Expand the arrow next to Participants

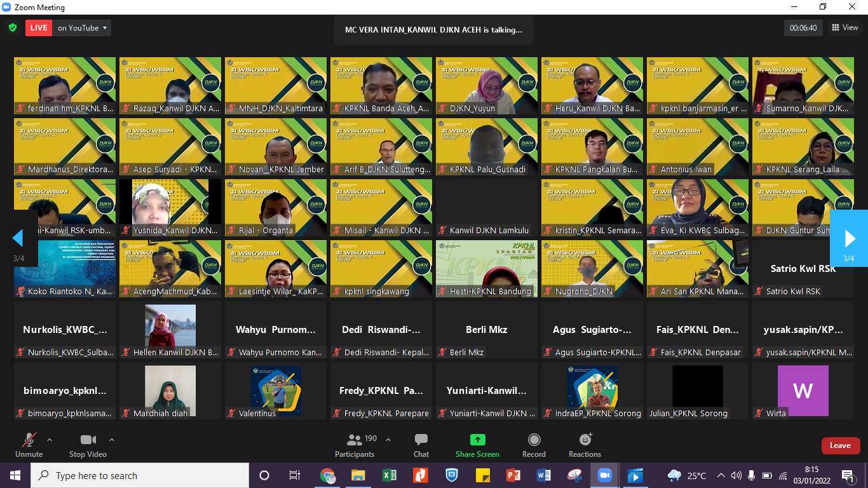(x=388, y=440)
